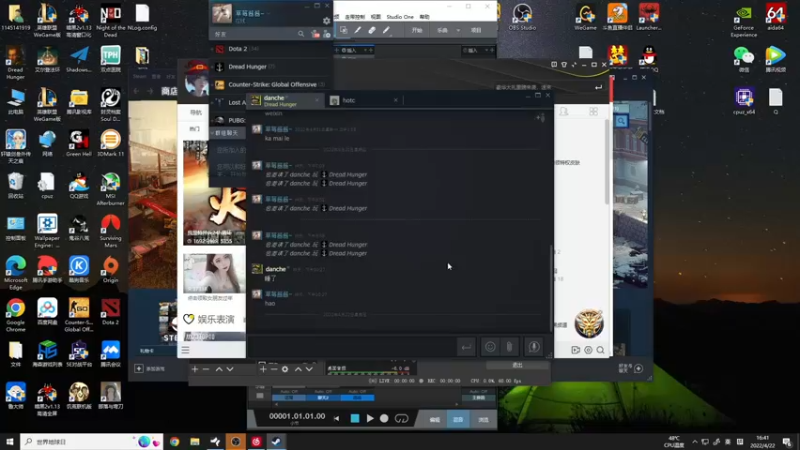This screenshot has width=800, height=450.
Task: Click the search icon in Steam friends list
Action: tap(301, 34)
